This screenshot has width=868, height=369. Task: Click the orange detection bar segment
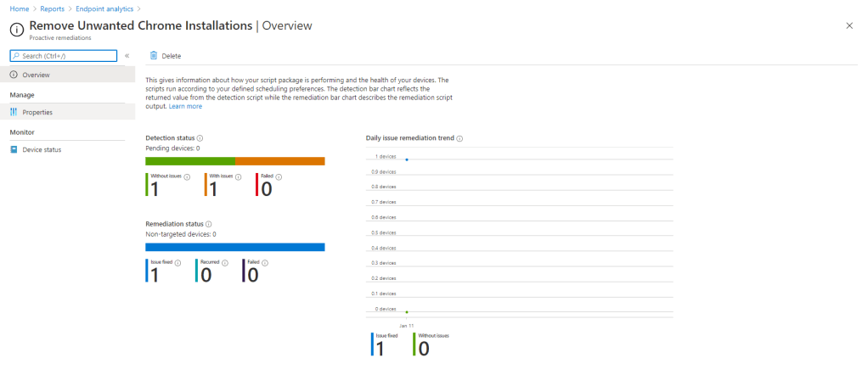279,161
